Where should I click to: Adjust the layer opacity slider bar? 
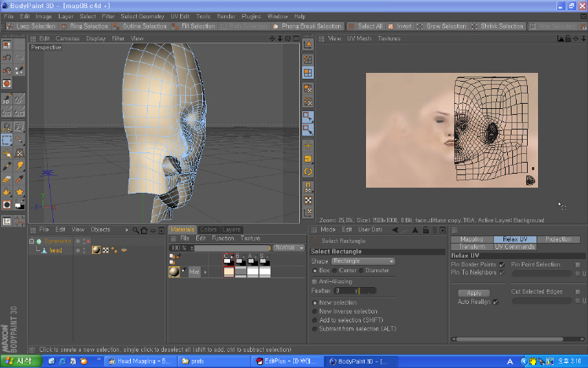[x=232, y=248]
